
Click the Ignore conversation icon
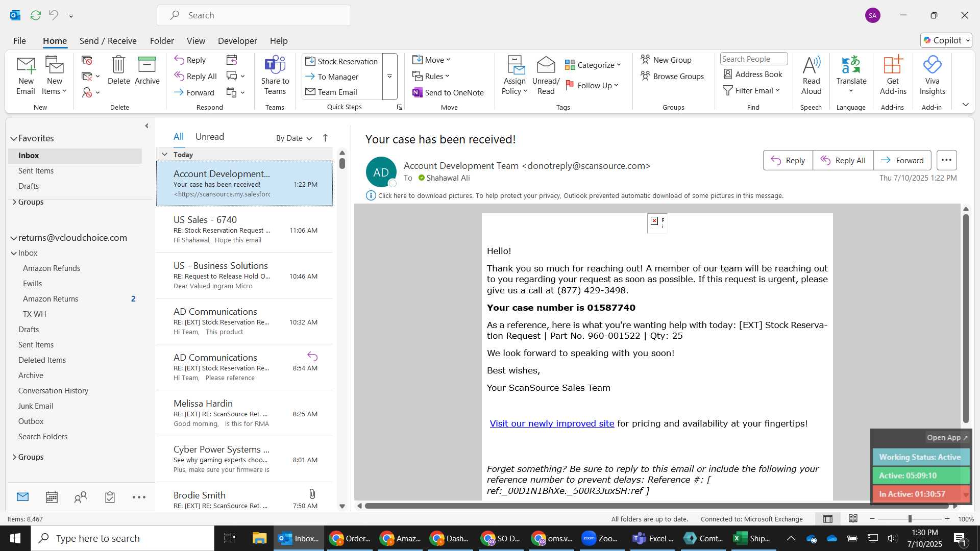87,61
